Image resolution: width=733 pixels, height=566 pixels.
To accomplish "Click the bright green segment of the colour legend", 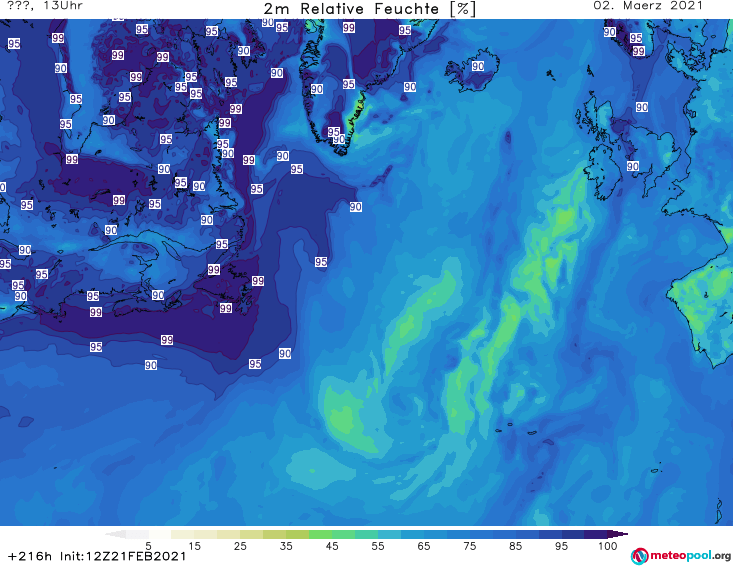I will coord(320,534).
